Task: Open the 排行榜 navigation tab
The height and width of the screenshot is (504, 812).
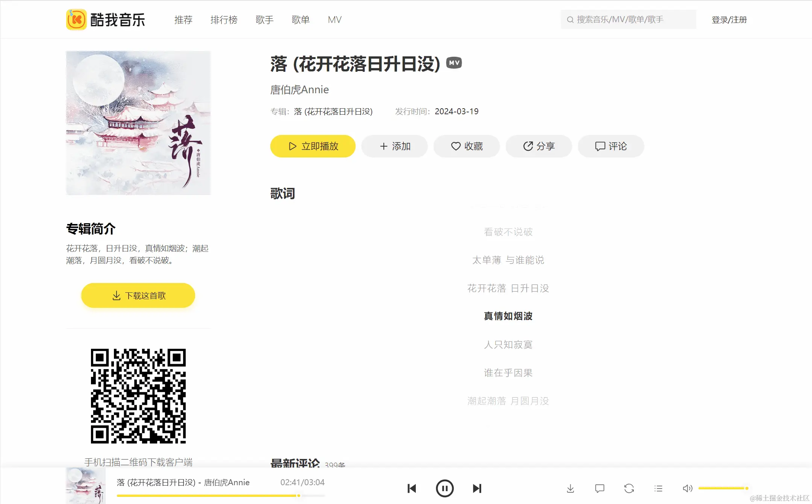Action: click(x=224, y=20)
